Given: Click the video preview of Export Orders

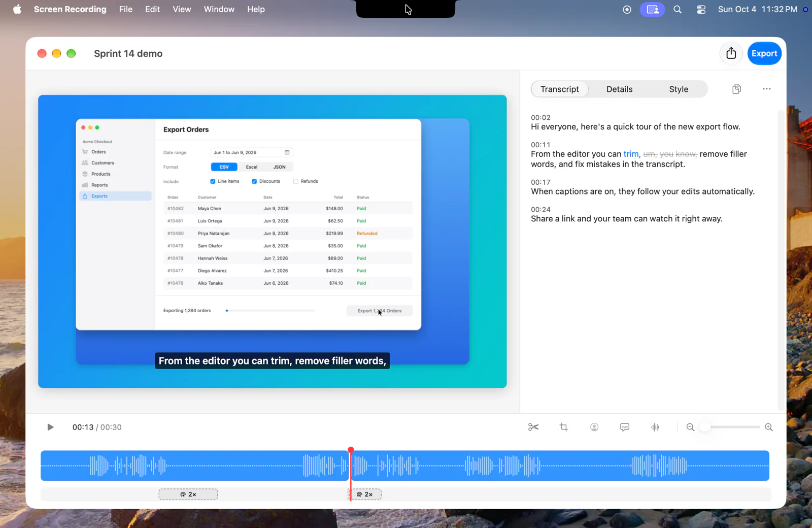Looking at the screenshot, I should coord(273,241).
